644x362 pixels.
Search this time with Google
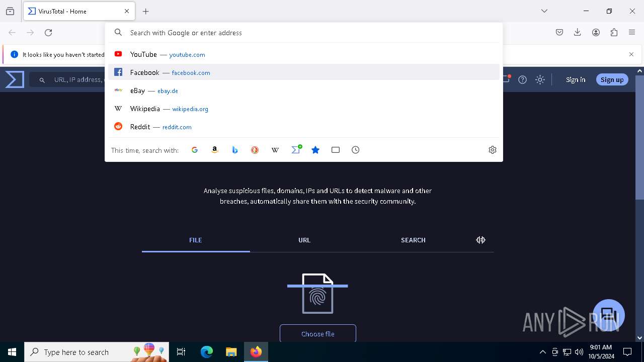[x=195, y=150]
